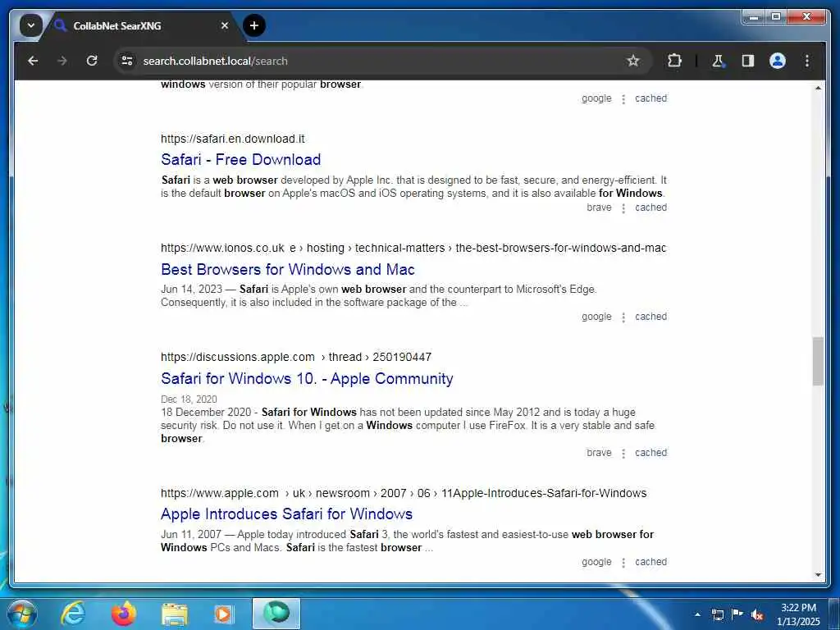840x630 pixels.
Task: Open Action Center flag icon
Action: [737, 614]
